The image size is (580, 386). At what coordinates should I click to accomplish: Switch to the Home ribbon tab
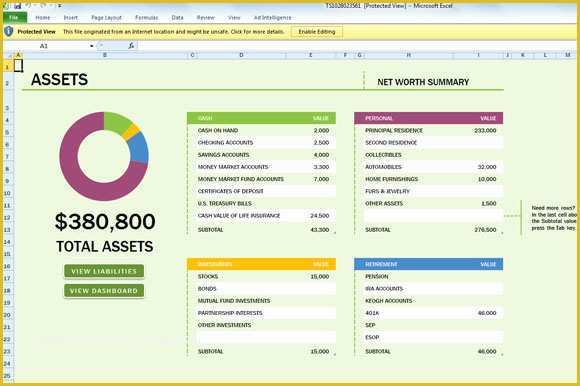(43, 17)
